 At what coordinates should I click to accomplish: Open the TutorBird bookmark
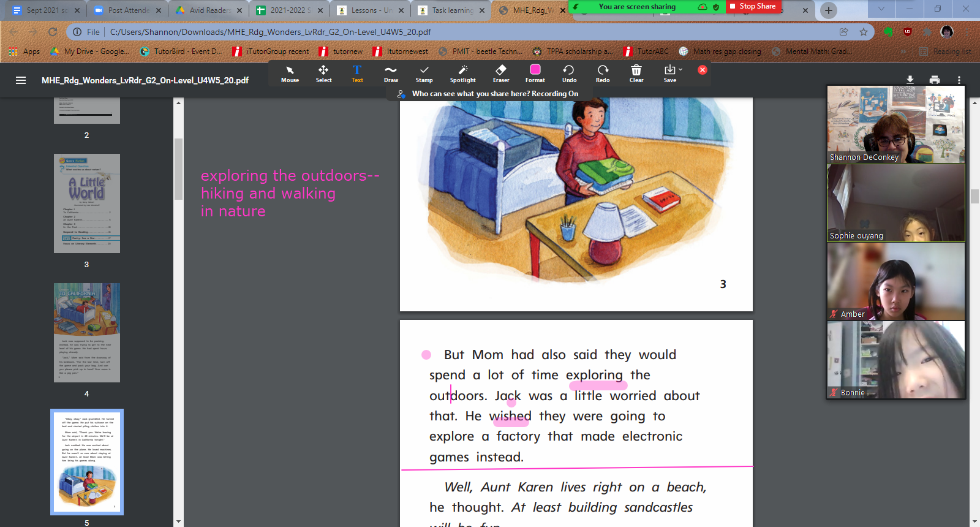click(x=181, y=51)
